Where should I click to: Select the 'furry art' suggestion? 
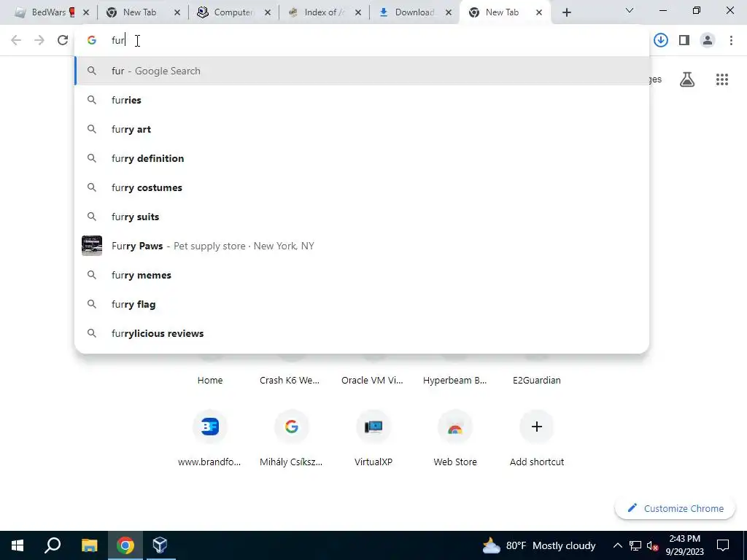pyautogui.click(x=362, y=129)
